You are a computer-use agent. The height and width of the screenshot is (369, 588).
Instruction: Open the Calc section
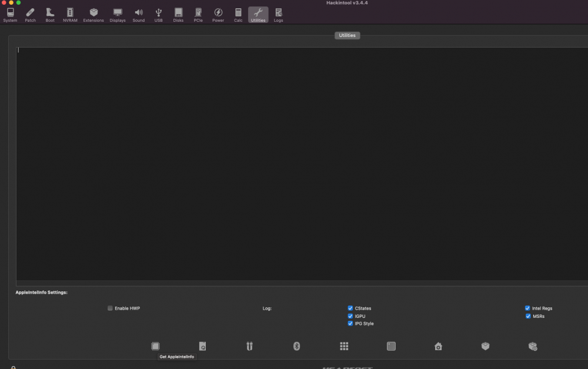tap(238, 15)
